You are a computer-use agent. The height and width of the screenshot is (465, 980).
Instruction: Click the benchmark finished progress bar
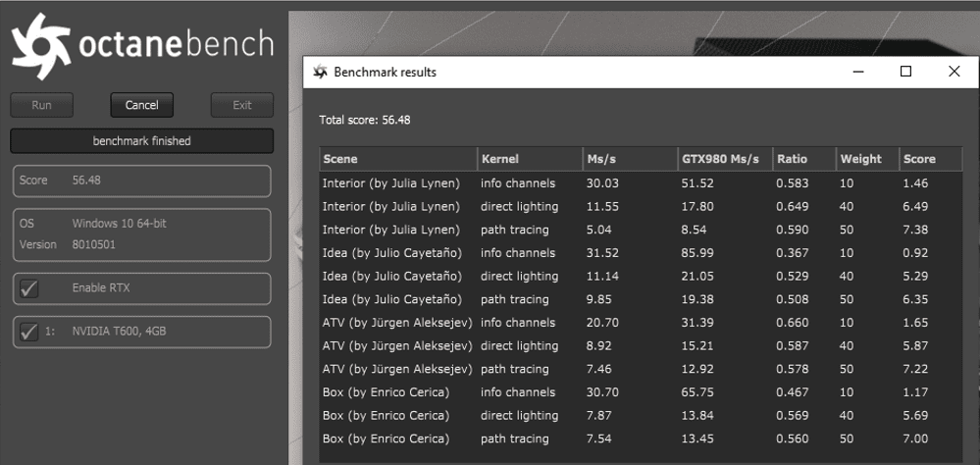(142, 140)
